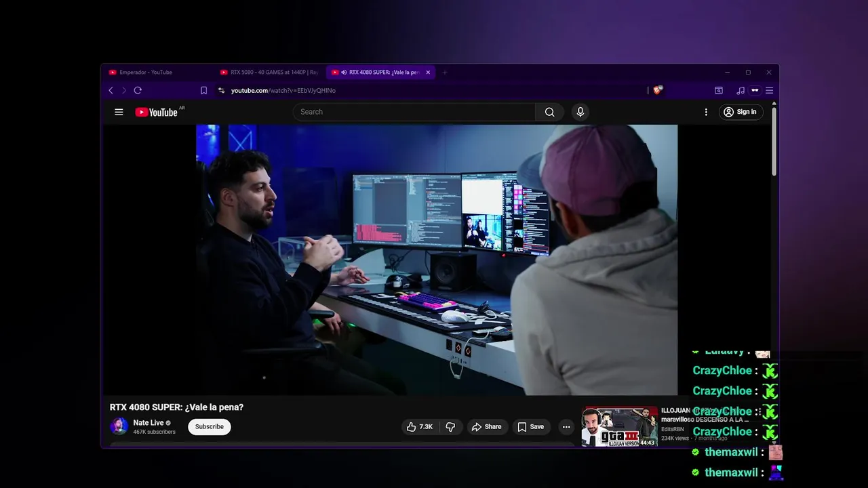
Task: Mute the audio icon on RTX 4080 tab
Action: pos(344,73)
